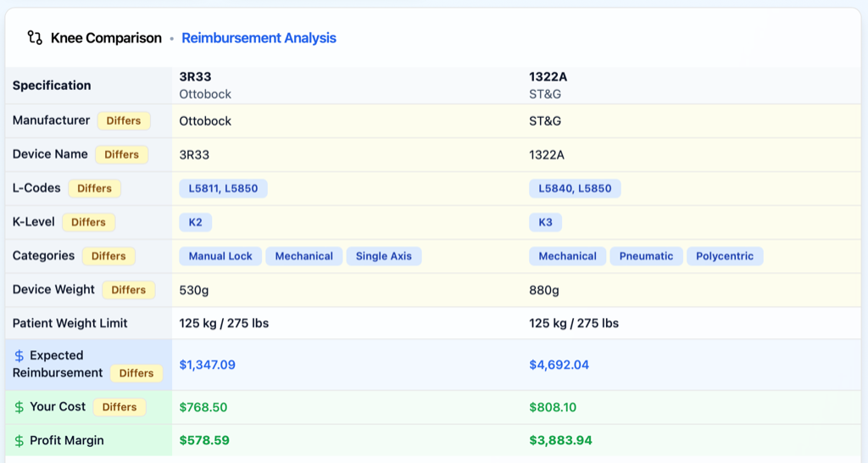Click the K3 level badge
The image size is (868, 463).
(545, 222)
